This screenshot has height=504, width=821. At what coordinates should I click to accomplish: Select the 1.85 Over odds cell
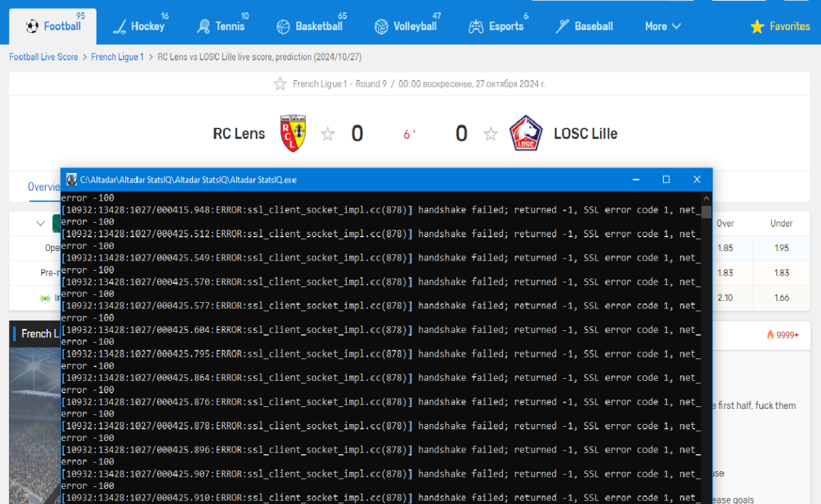[725, 248]
